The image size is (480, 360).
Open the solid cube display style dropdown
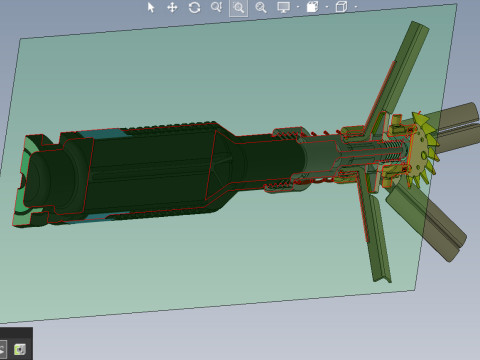(327, 7)
